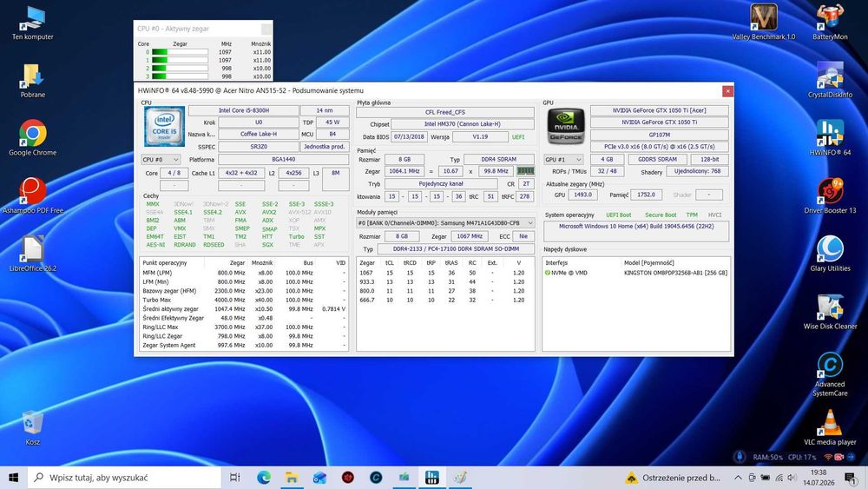Image resolution: width=868 pixels, height=489 pixels.
Task: Open BatteryMon desktop shortcut
Action: click(x=830, y=23)
